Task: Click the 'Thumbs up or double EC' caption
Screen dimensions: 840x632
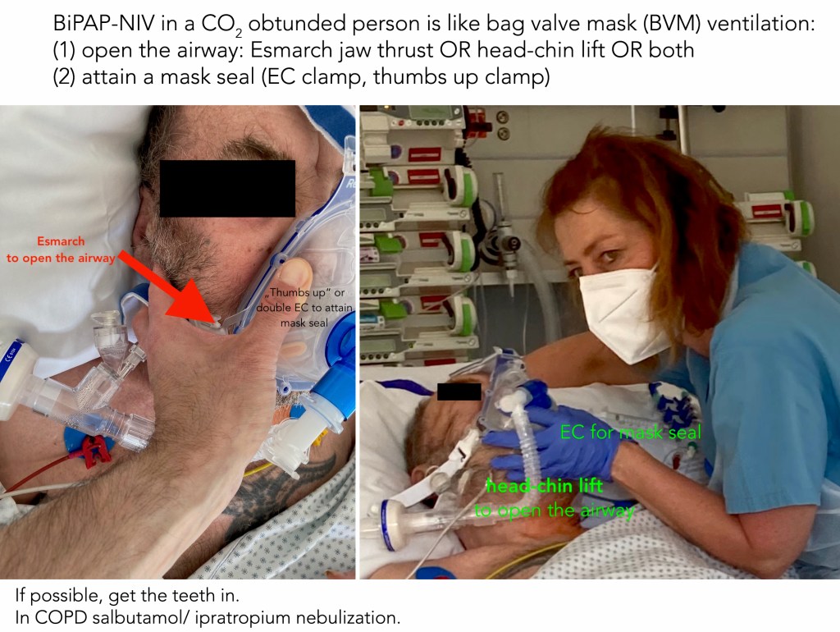Action: [x=305, y=307]
